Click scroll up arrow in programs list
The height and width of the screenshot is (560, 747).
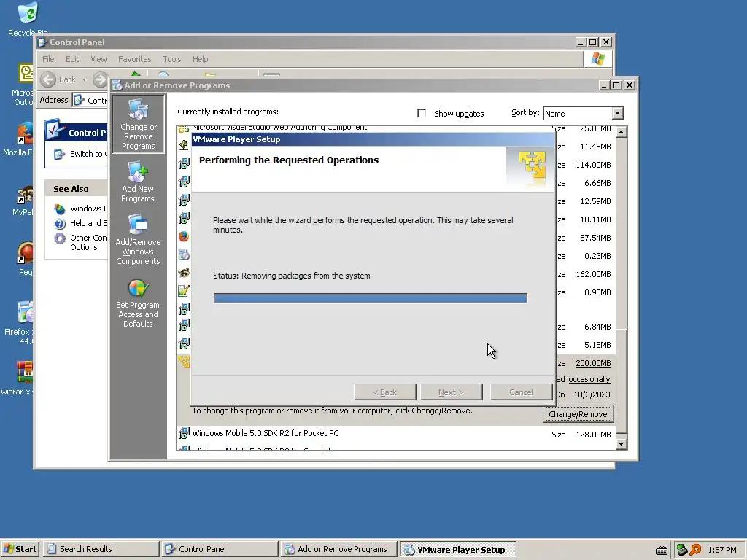622,132
